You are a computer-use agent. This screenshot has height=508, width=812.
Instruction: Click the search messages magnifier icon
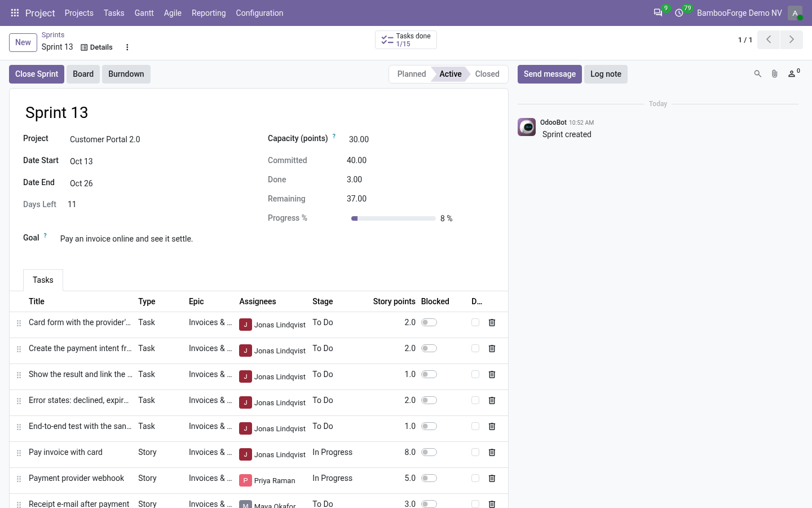pos(758,74)
